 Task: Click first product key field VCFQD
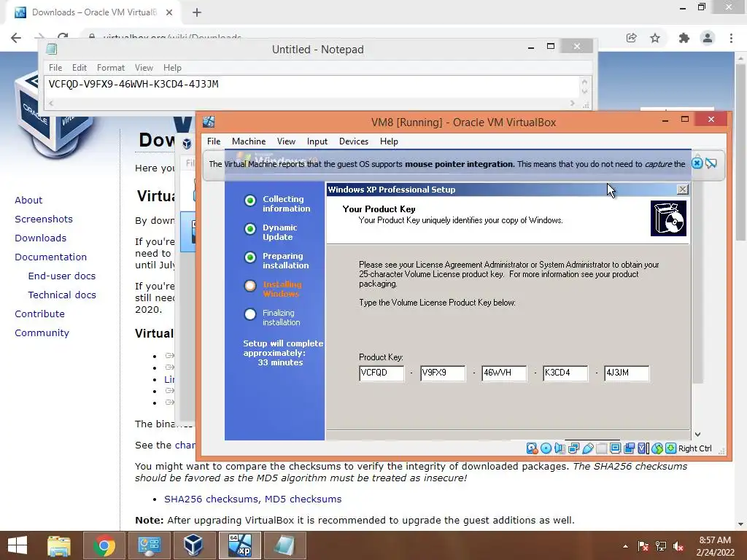[382, 373]
